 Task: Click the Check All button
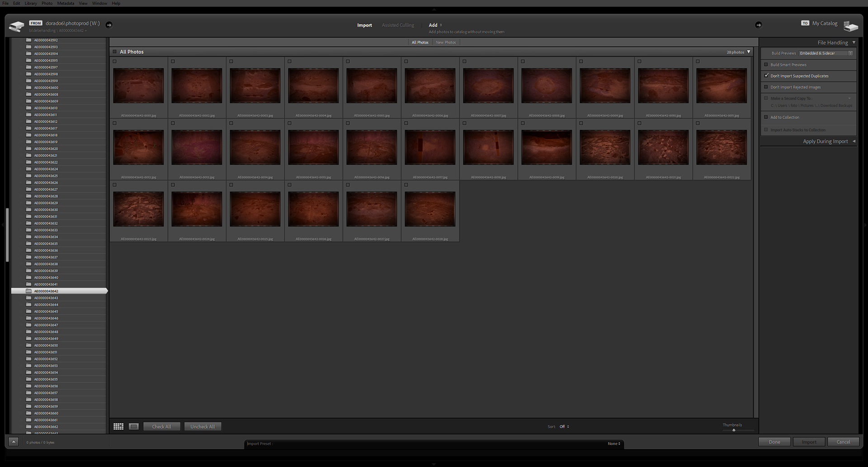[x=162, y=426]
